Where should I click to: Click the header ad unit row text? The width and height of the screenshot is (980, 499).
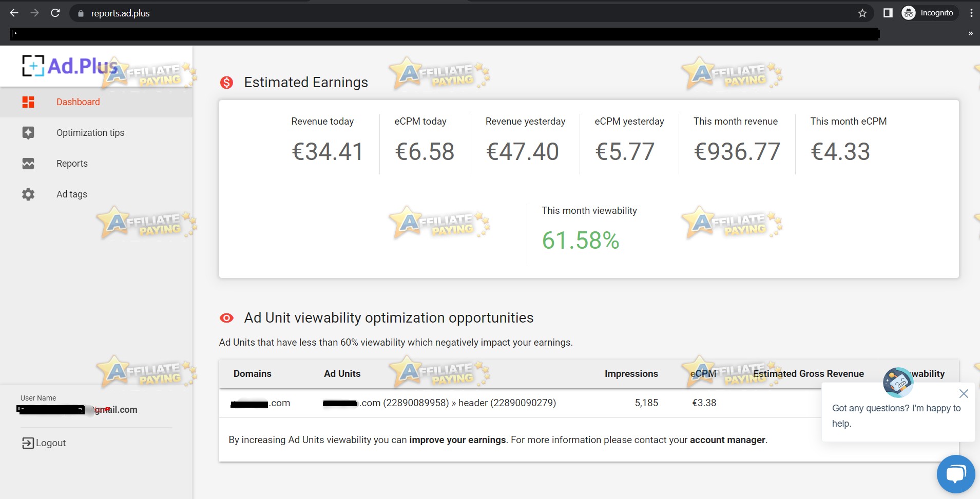(x=439, y=403)
